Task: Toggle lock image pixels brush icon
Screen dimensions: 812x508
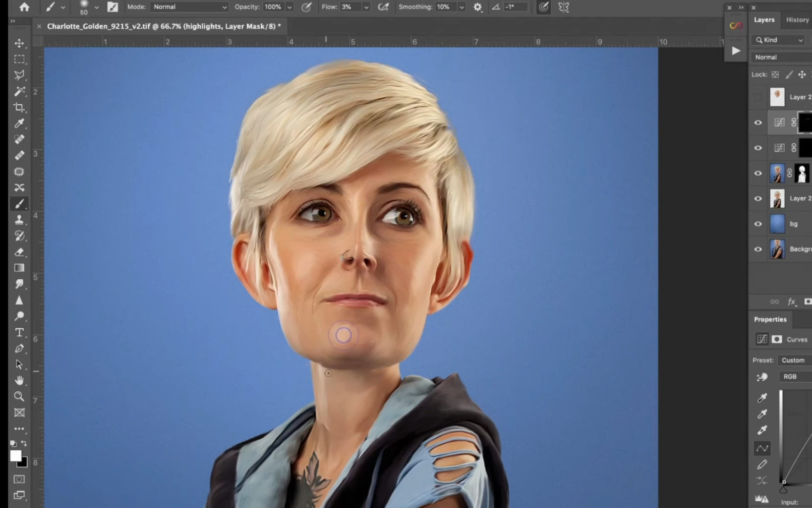Action: pos(789,74)
